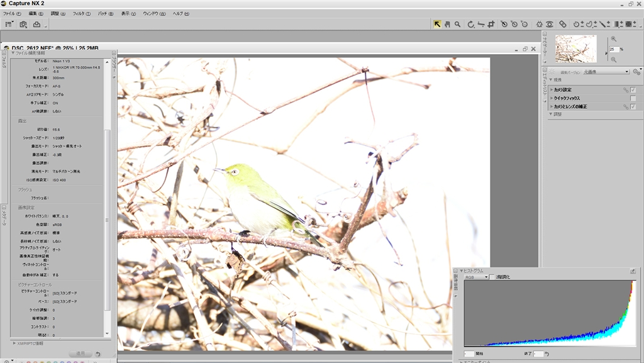Click the navigator zoom slider handle
This screenshot has width=644, height=363.
point(607,53)
